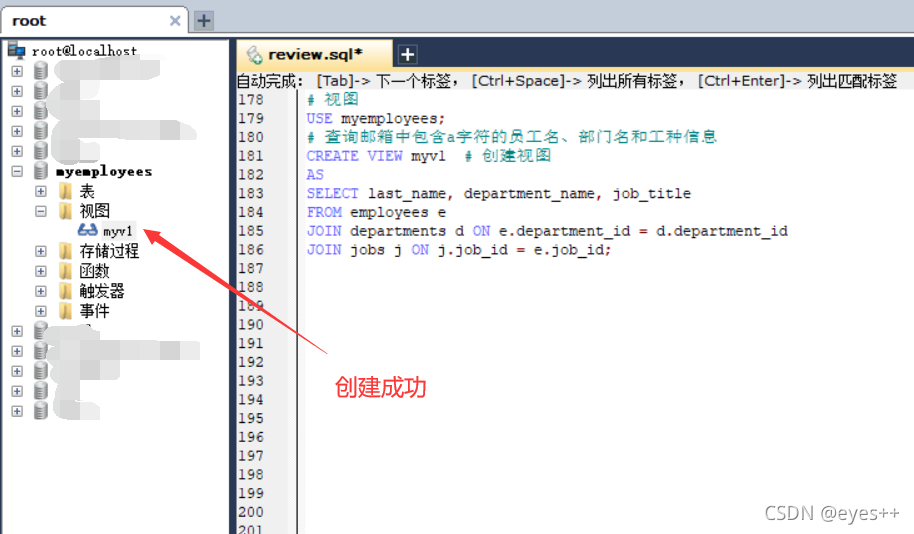Switch to the review.sql* query tab
Screen dimensions: 914x534
coord(315,54)
